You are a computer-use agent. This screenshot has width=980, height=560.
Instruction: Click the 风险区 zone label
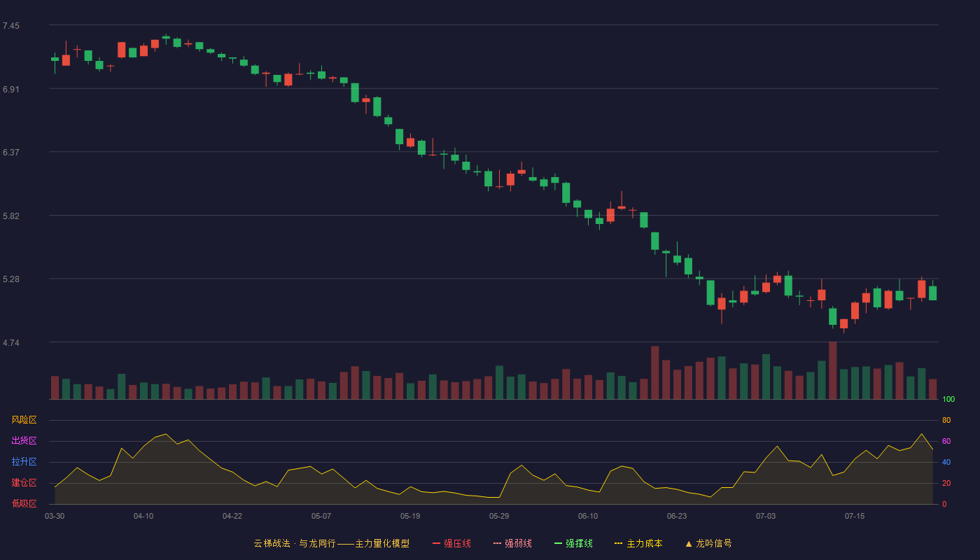click(x=24, y=420)
